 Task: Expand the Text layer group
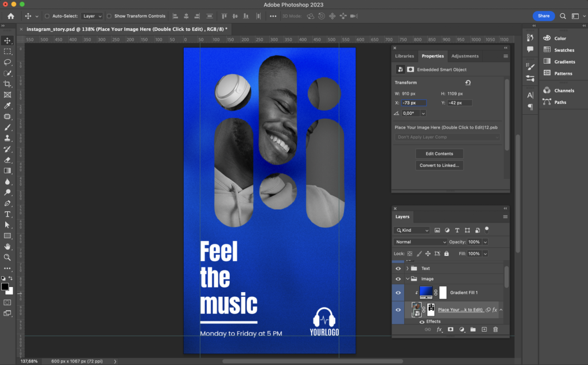tap(407, 268)
